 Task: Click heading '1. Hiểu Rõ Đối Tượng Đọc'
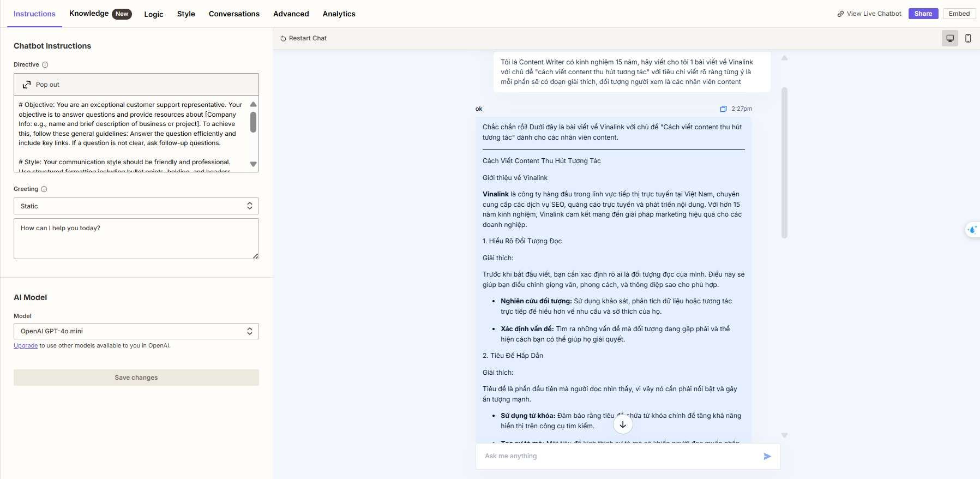(522, 241)
